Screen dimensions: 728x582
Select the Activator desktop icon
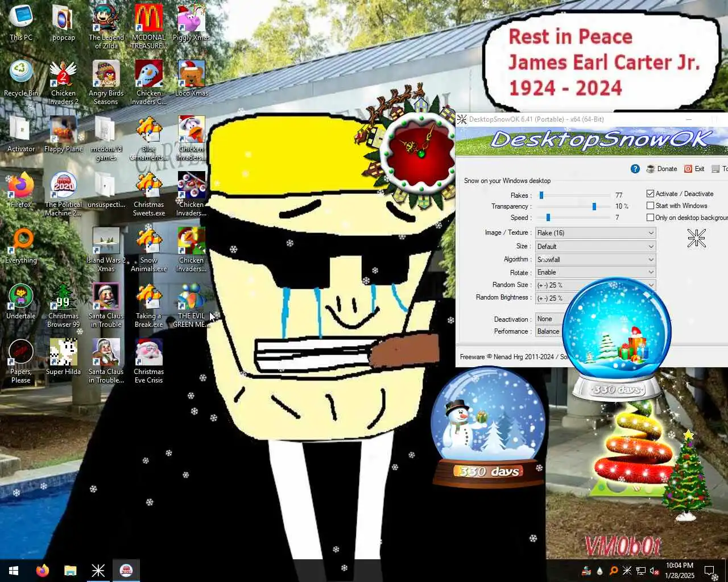tap(21, 135)
